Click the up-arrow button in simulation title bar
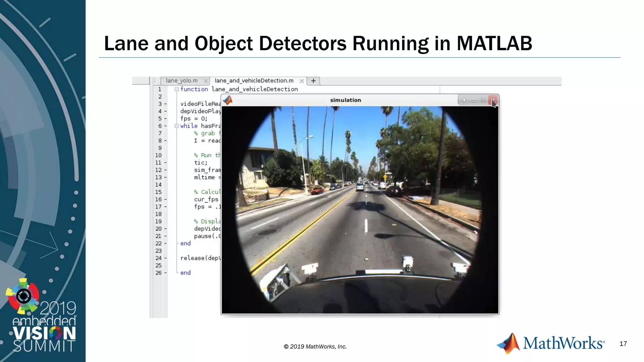 click(x=464, y=100)
